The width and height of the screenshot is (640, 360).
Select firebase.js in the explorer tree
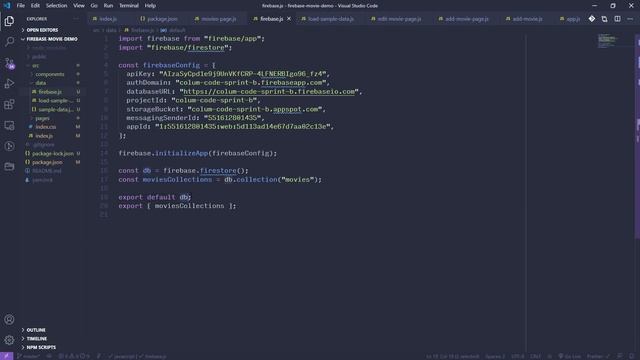50,92
